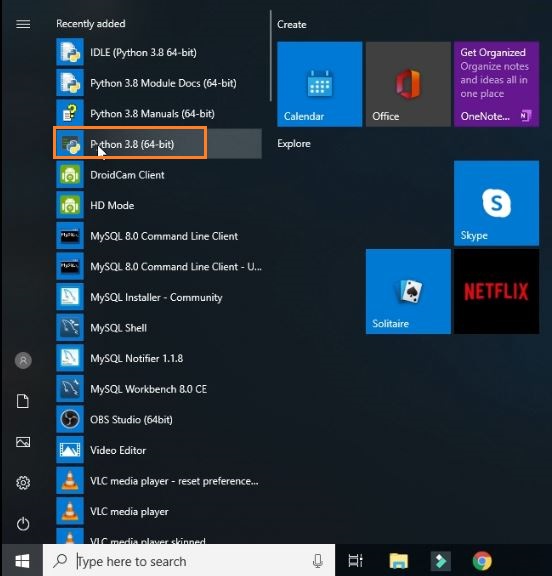Launch Google Chrome from taskbar
Screen dimensions: 552x576
point(482,561)
